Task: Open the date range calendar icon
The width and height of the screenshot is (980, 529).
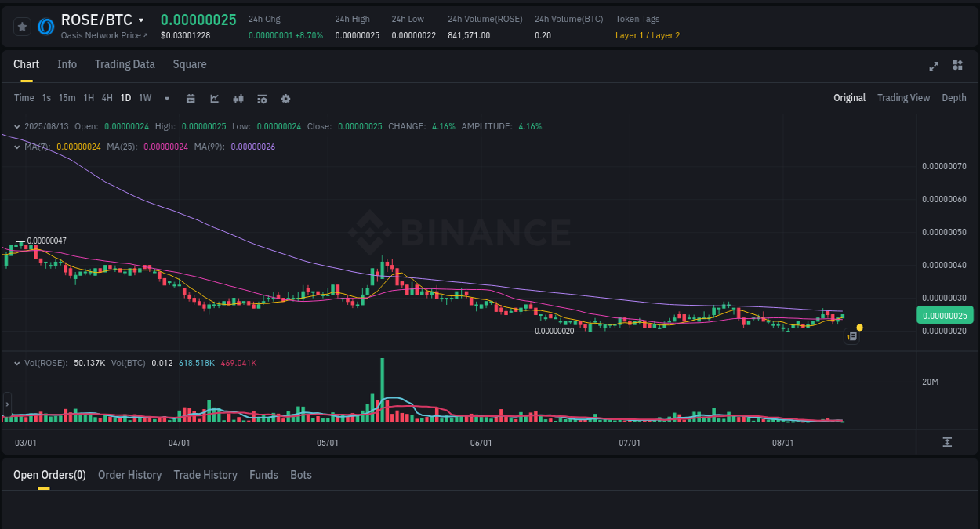Action: tap(191, 98)
